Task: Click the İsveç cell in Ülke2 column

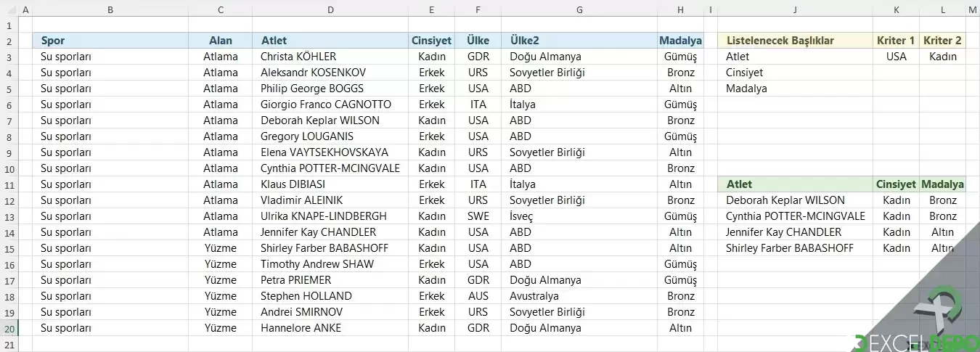Action: click(579, 216)
